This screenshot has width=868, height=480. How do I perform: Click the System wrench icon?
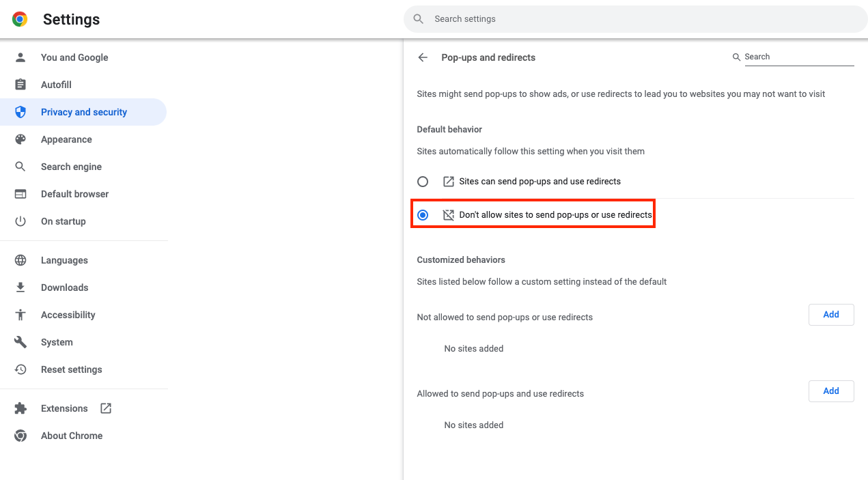[x=20, y=342]
